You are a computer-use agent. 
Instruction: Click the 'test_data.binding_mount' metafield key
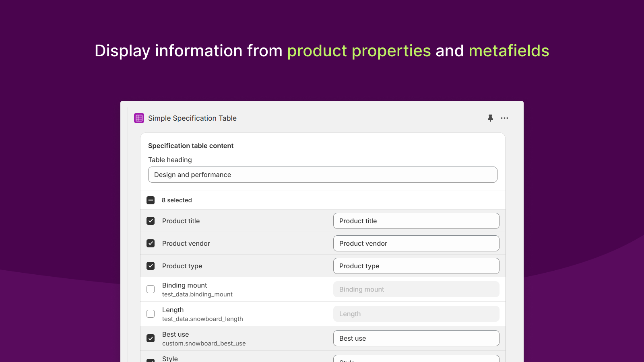(197, 294)
